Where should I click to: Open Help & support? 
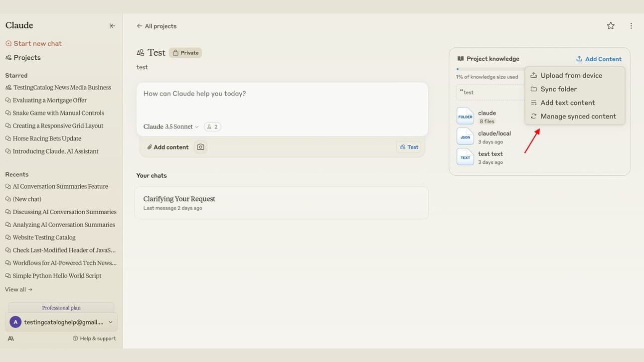[94, 339]
